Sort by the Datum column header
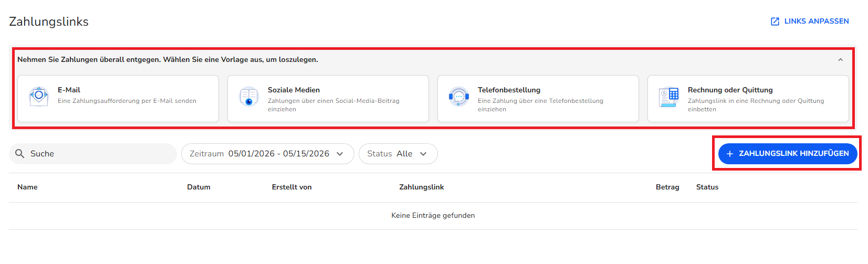868x264 pixels. click(198, 187)
